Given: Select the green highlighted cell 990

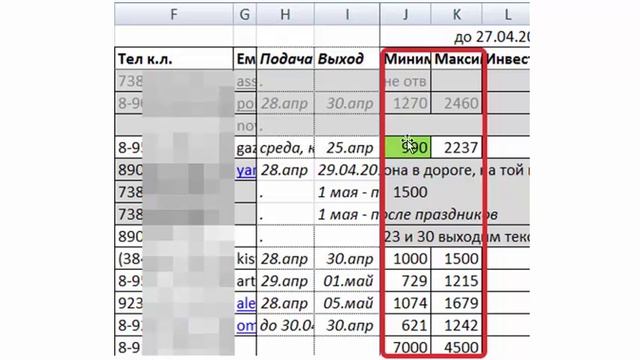Looking at the screenshot, I should [407, 147].
